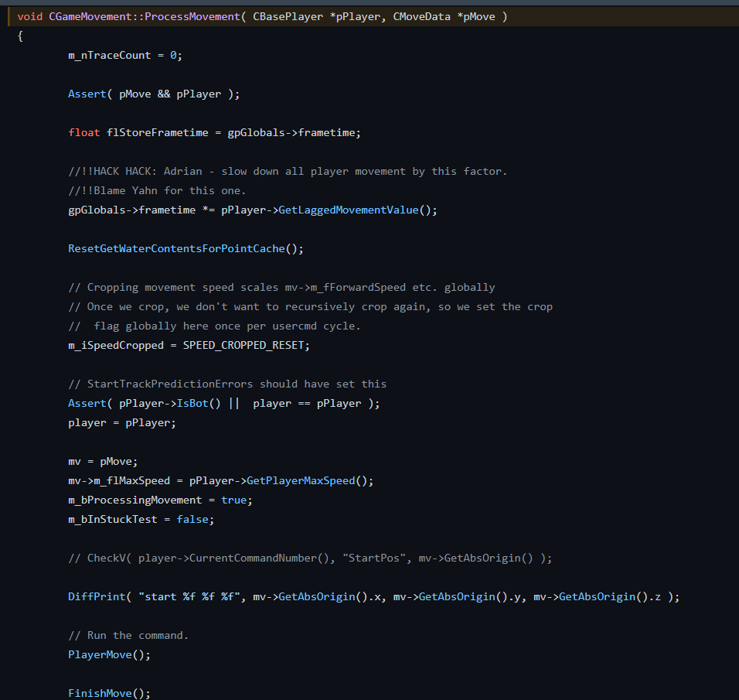Select the m_flMaxSpeed member
The height and width of the screenshot is (700, 739).
click(132, 480)
